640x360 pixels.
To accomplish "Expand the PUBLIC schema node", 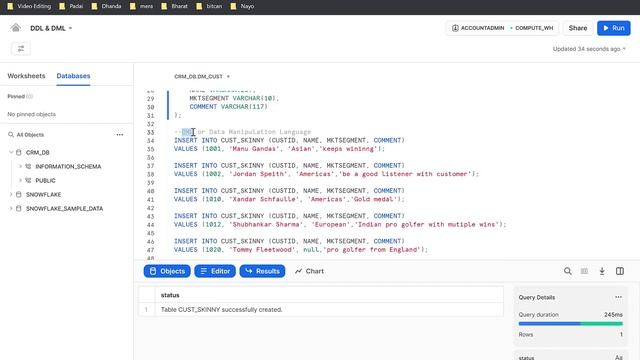I will coord(20,180).
